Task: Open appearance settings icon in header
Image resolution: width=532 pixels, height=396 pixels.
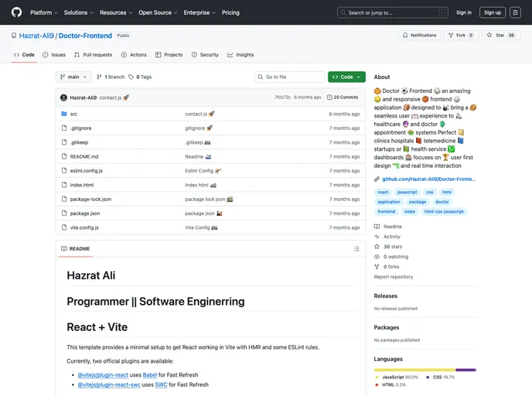Action: [515, 12]
